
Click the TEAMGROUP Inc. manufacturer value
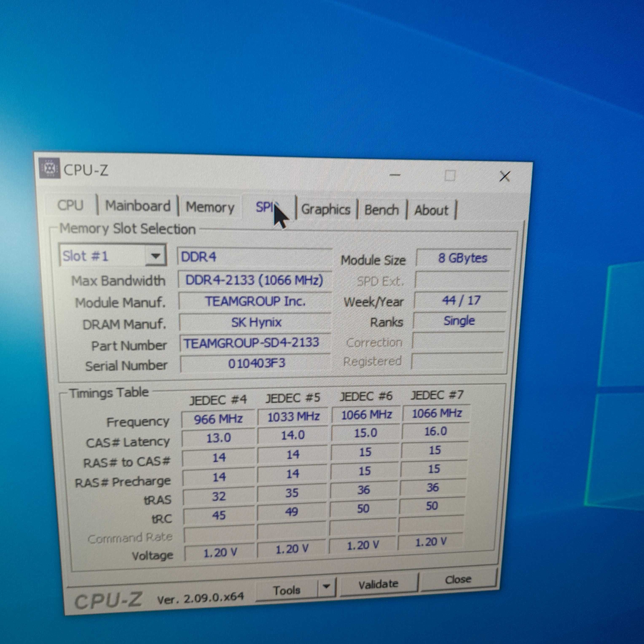point(255,301)
